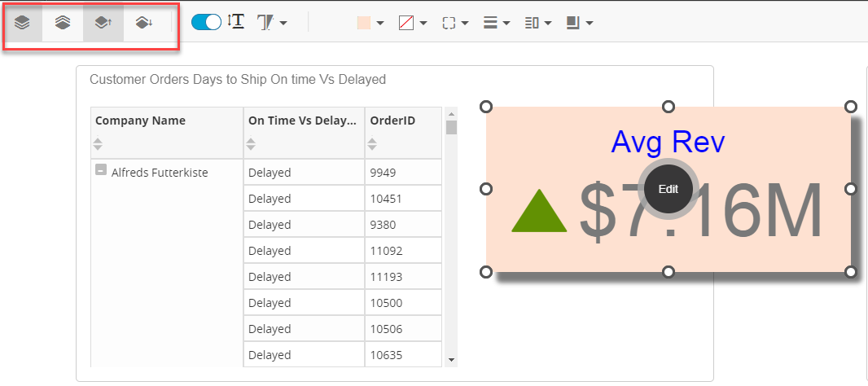The image size is (868, 386).
Task: Open the padding options dropdown
Action: [538, 23]
